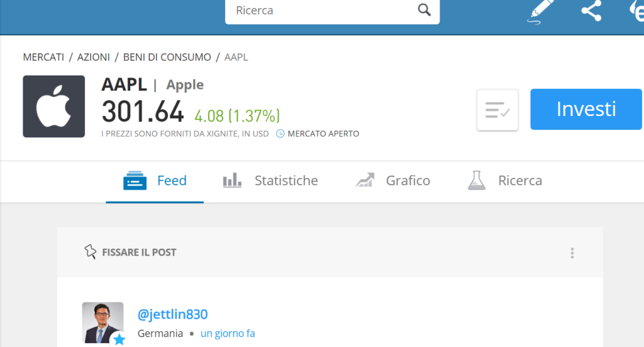
Task: Go to AZIONI breadcrumb
Action: point(94,57)
